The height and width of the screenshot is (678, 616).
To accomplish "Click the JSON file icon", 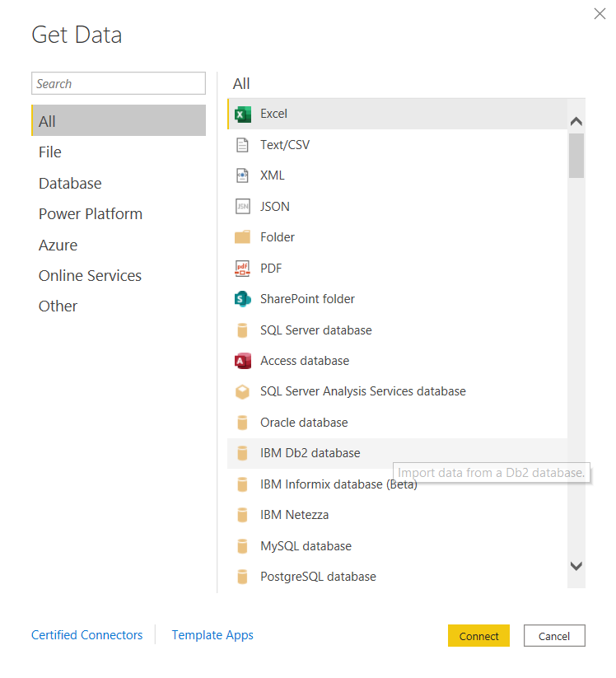I will [242, 207].
